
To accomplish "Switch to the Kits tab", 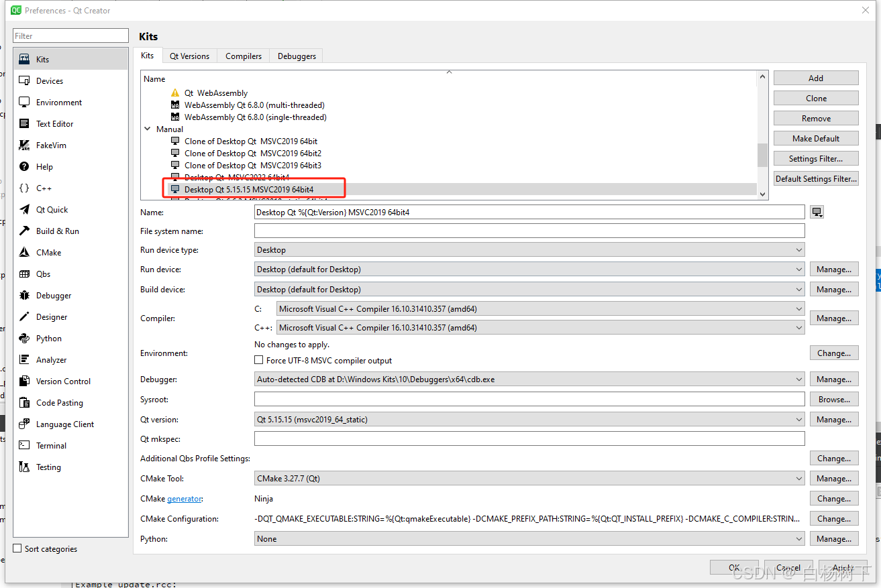I will tap(148, 56).
